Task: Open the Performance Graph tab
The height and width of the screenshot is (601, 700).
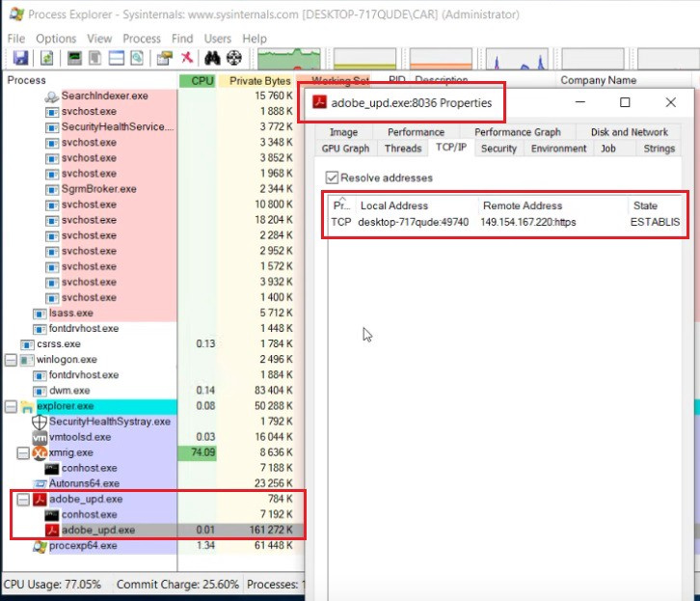Action: (517, 132)
